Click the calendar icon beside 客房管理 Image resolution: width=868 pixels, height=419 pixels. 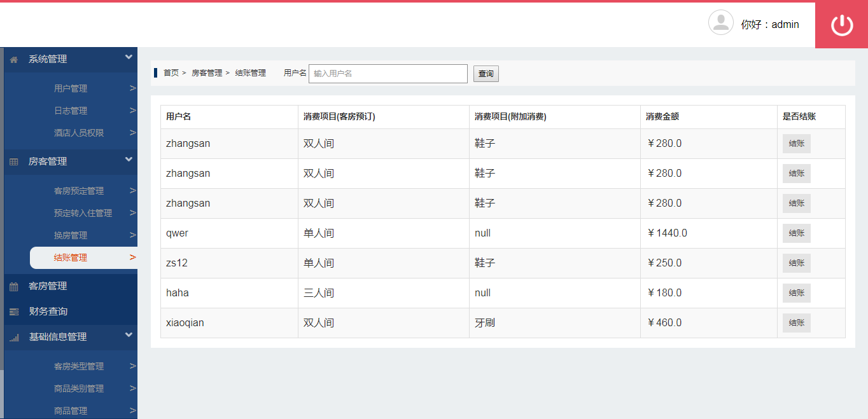tap(14, 287)
